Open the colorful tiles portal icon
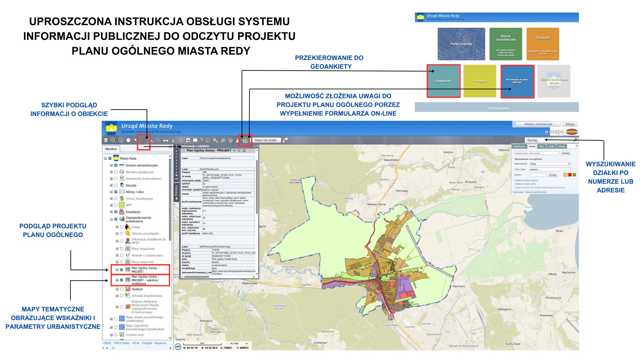This screenshot has height=362, width=644. point(245,140)
